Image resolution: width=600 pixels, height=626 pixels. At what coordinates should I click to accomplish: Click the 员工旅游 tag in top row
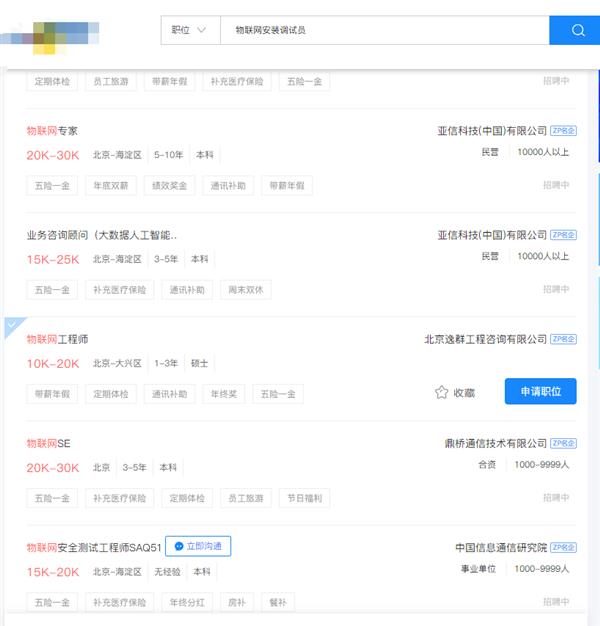(111, 81)
